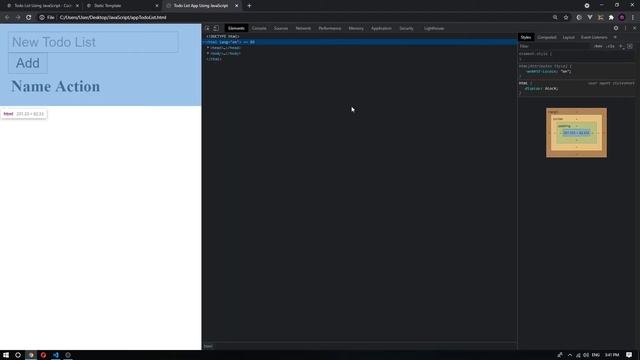The height and width of the screenshot is (360, 640).
Task: Open the Chrome profile avatar
Action: point(622,18)
